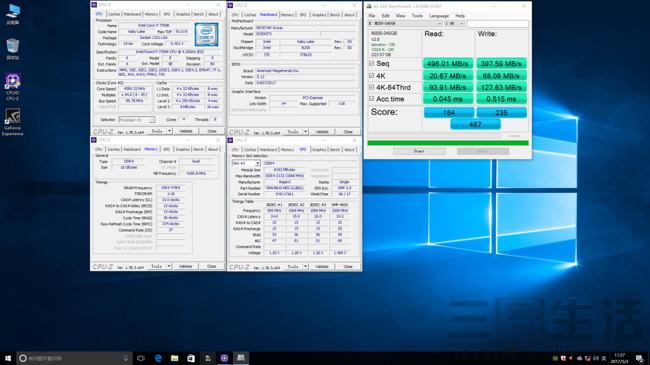Toggle the 4K benchmark checkbox
The width and height of the screenshot is (650, 365).
coord(371,75)
